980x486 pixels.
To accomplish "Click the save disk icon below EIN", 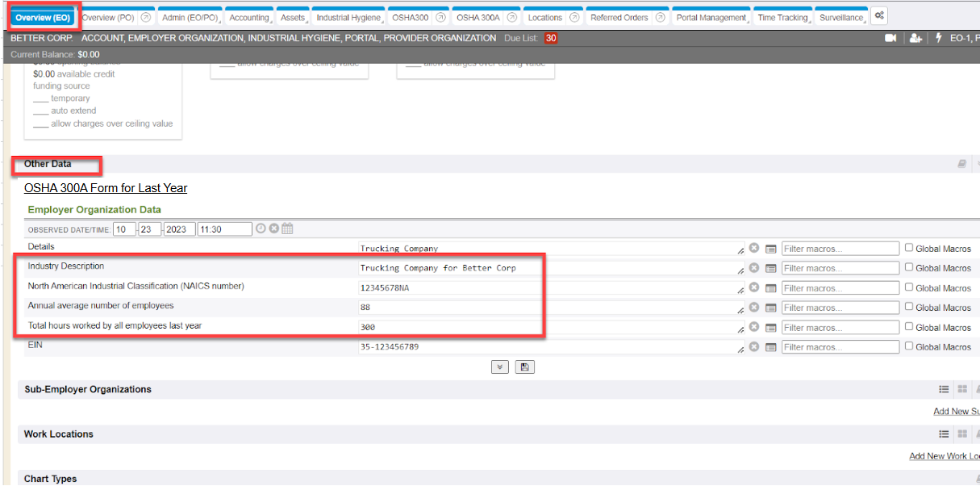I will [x=525, y=367].
